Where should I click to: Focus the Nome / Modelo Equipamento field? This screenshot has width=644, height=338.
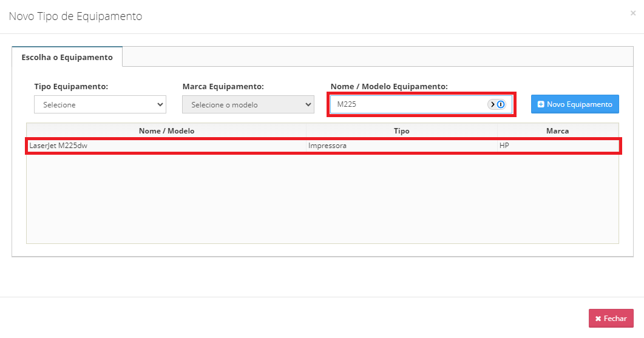pyautogui.click(x=421, y=104)
